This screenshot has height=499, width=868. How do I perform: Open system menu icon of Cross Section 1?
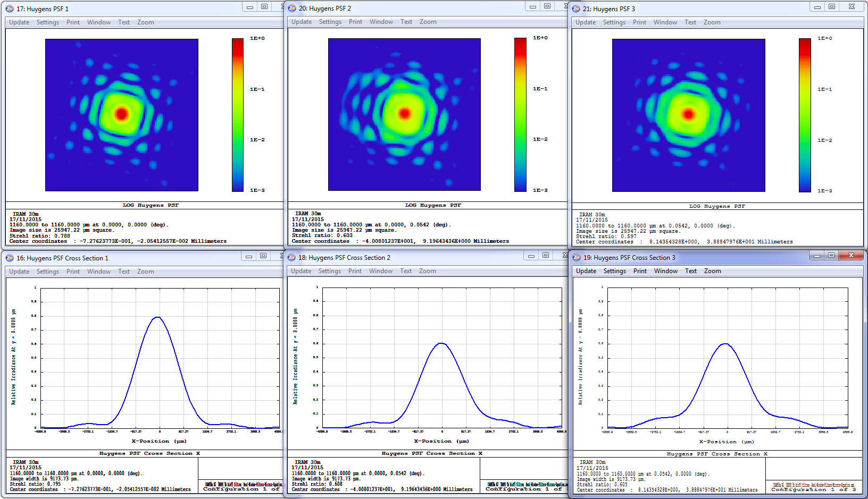pyautogui.click(x=10, y=258)
